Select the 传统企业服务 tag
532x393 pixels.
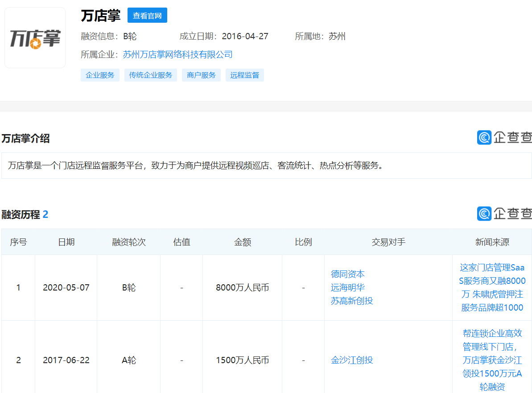pyautogui.click(x=150, y=75)
